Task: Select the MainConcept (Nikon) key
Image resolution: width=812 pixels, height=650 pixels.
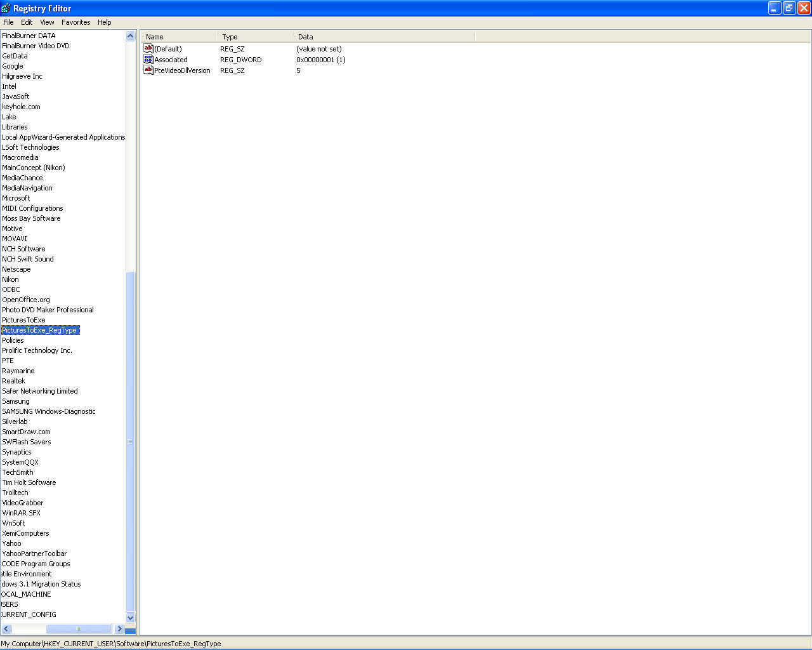Action: pos(34,168)
